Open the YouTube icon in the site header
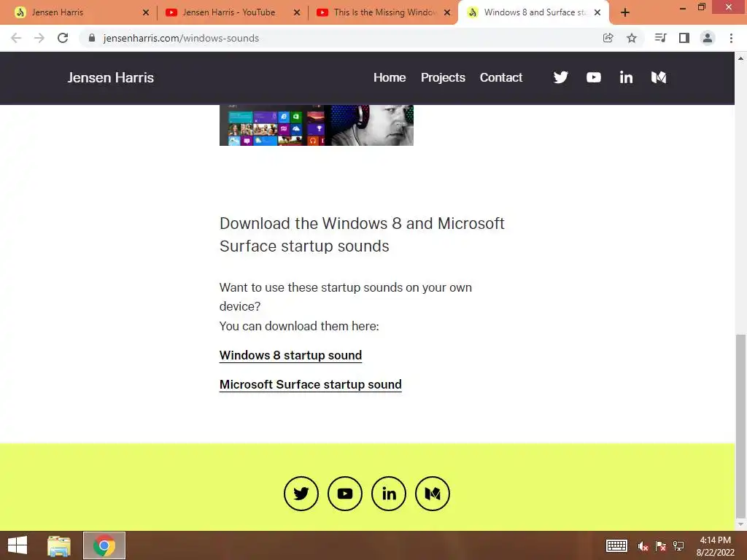Viewport: 747px width, 560px height. pos(594,77)
